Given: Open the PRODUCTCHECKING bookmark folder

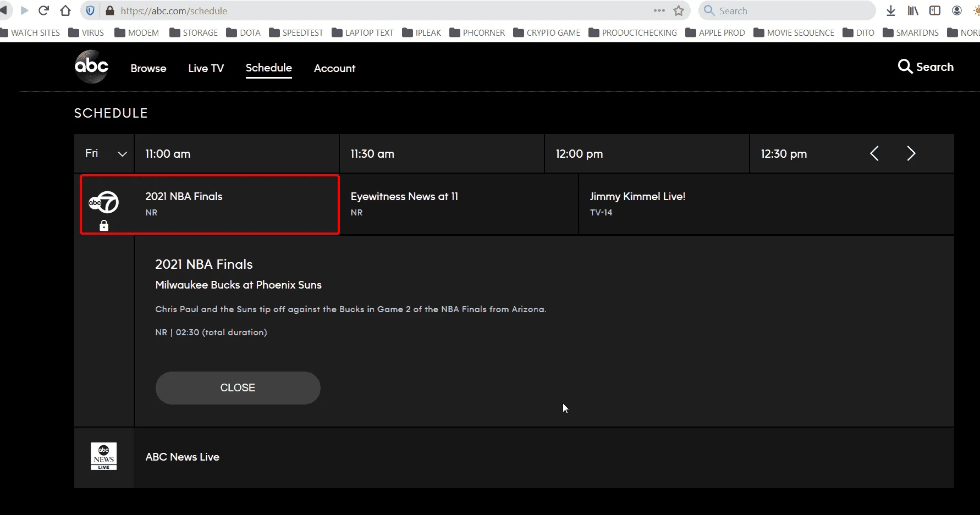Looking at the screenshot, I should 633,32.
